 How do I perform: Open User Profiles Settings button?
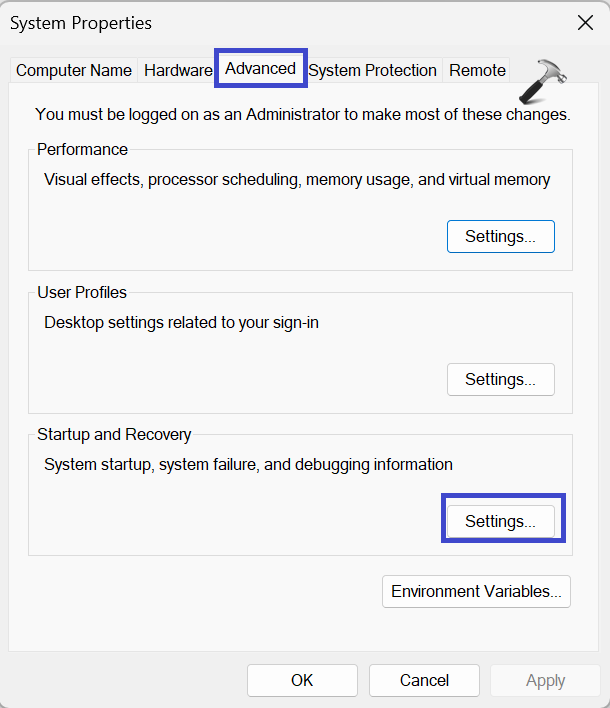pyautogui.click(x=500, y=380)
